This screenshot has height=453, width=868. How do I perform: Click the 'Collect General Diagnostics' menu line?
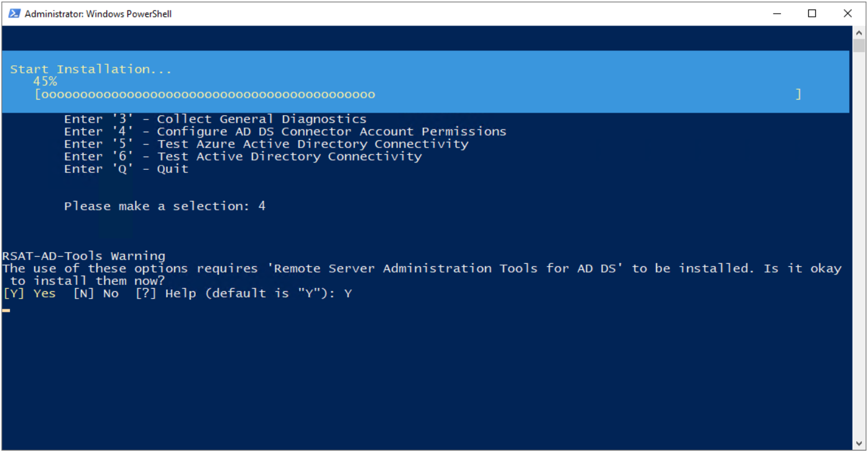click(x=215, y=119)
